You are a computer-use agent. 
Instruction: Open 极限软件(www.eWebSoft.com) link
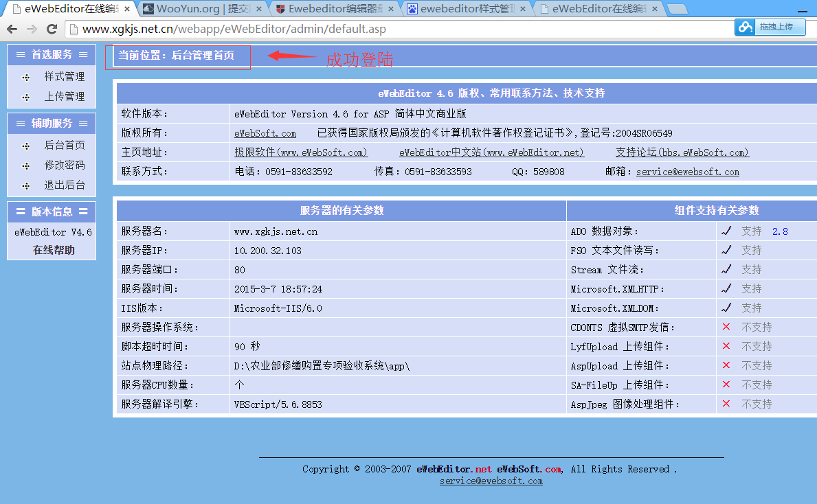click(x=301, y=152)
